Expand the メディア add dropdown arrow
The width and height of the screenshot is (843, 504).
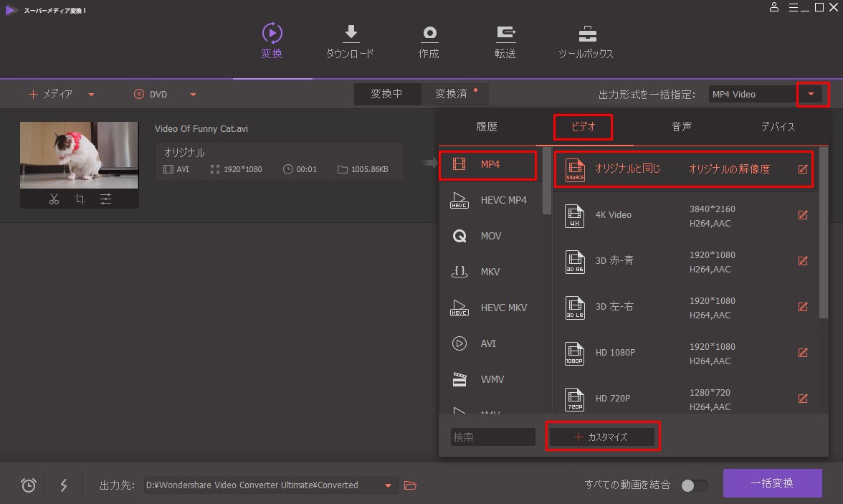click(91, 95)
